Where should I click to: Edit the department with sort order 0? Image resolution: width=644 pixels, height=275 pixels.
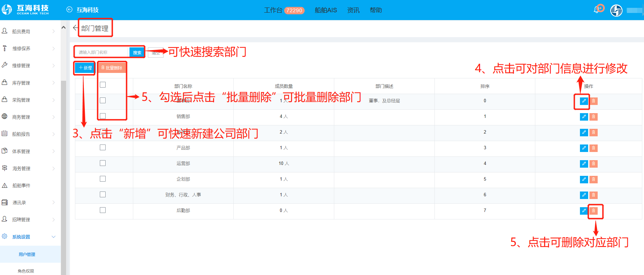584,101
